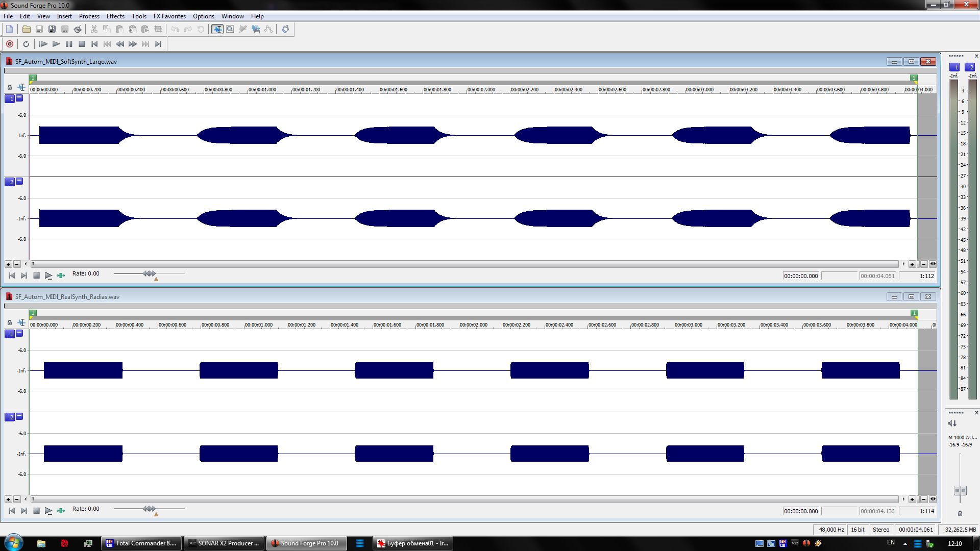Click the speaker icon in hardware meters

pyautogui.click(x=952, y=423)
